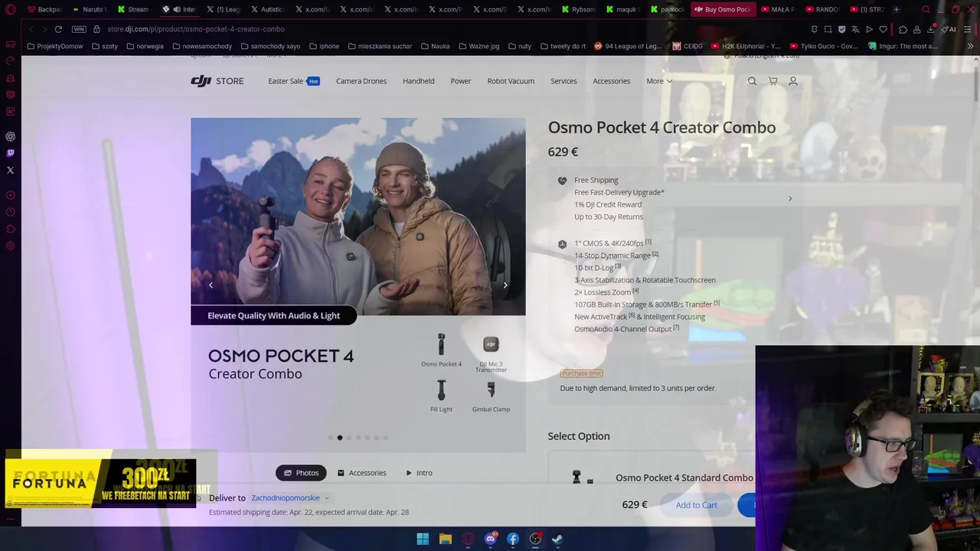Open Twitch in Opera sidebar
This screenshot has height=551, width=980.
coord(11,153)
